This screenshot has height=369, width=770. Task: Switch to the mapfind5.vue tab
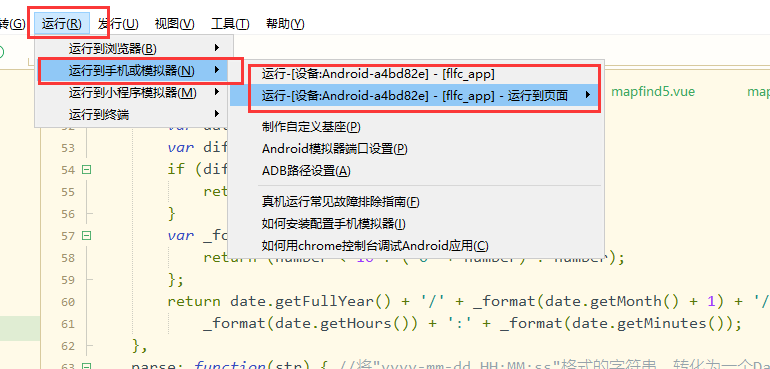coord(653,91)
